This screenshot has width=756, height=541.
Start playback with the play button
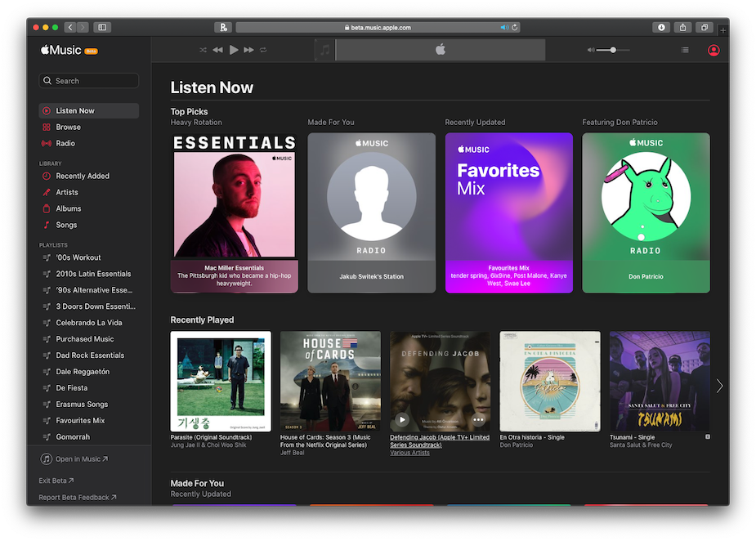click(234, 50)
